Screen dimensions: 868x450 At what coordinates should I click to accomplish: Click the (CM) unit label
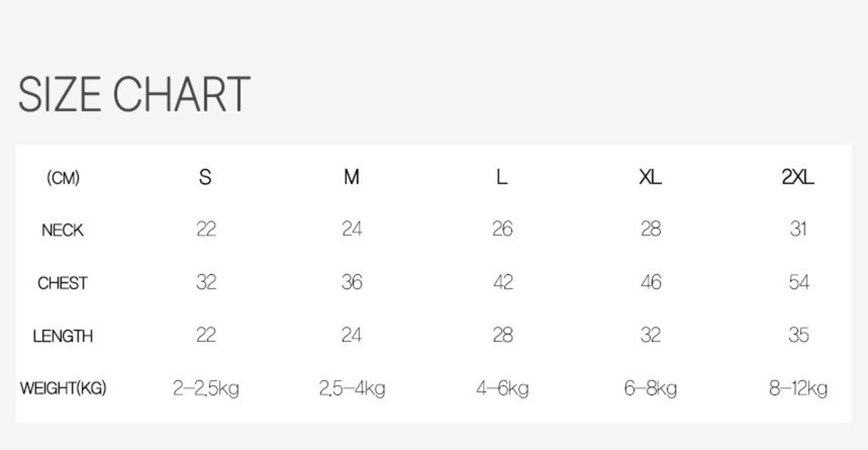pyautogui.click(x=63, y=178)
